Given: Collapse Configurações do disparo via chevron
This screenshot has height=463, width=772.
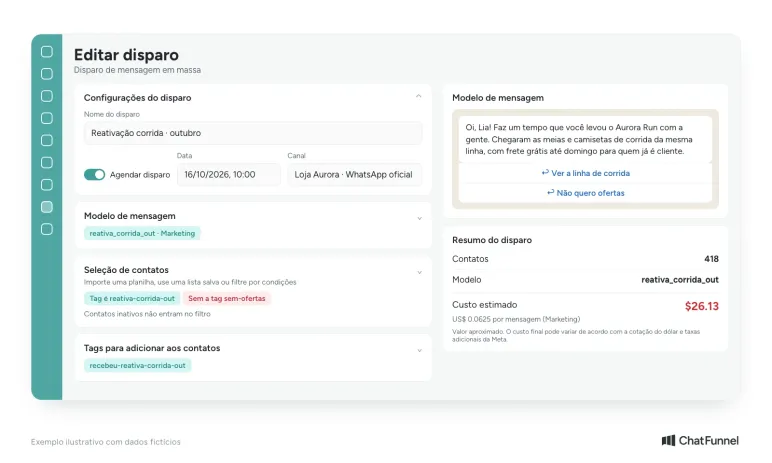Looking at the screenshot, I should [x=418, y=97].
